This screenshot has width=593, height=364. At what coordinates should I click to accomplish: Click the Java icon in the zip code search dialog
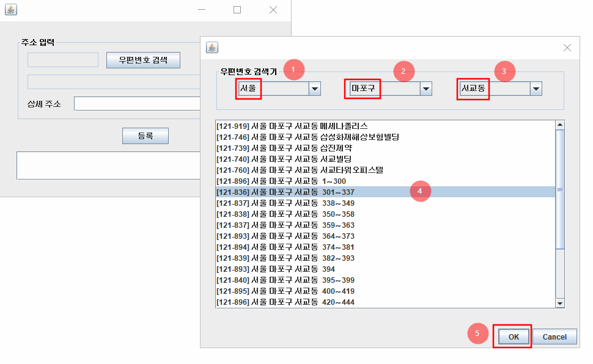(x=212, y=47)
